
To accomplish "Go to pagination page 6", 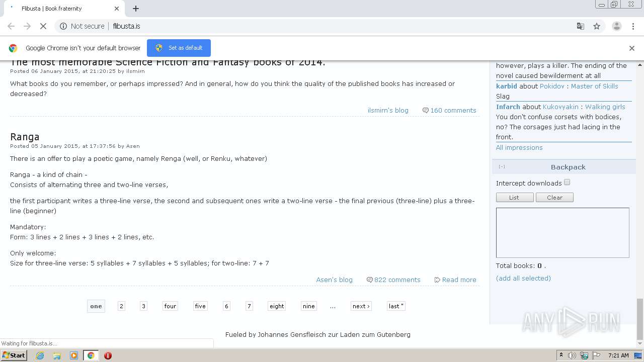I will pyautogui.click(x=226, y=306).
